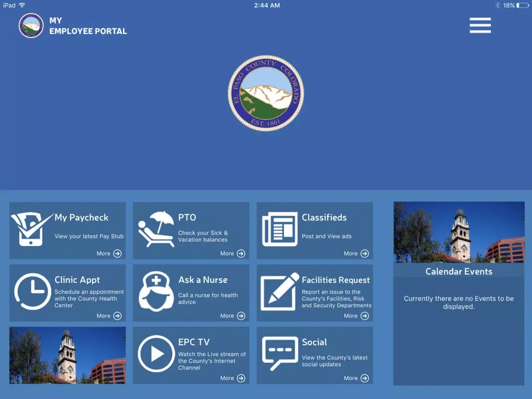Tap the PTO beach chair umbrella icon

coord(156,229)
